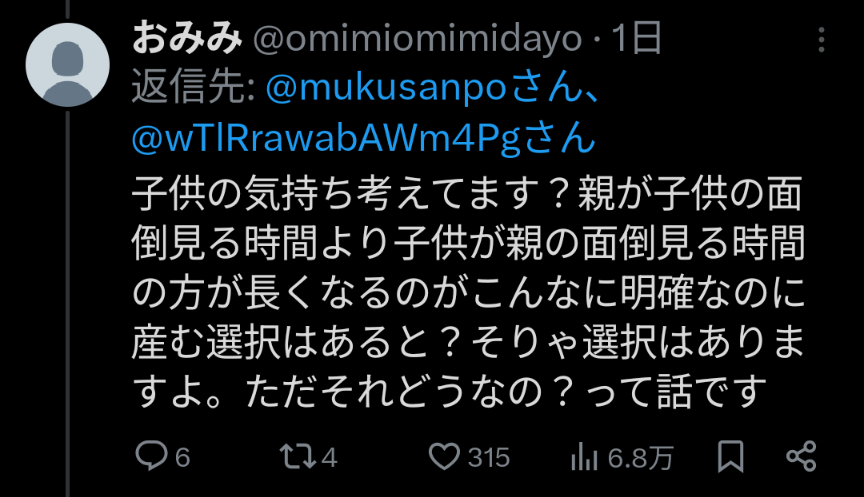The height and width of the screenshot is (497, 864).
Task: Open the share icon options
Action: [801, 456]
